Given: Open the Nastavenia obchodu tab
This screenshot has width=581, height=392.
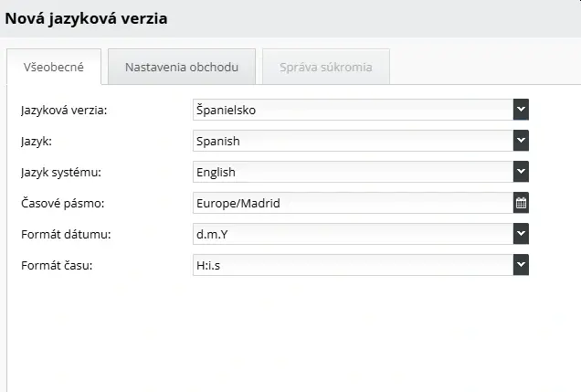Looking at the screenshot, I should click(182, 68).
